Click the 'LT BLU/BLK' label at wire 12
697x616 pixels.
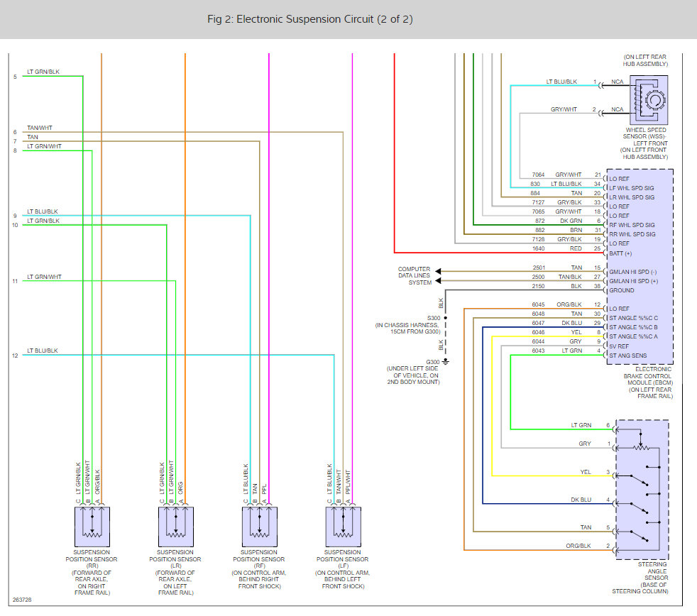pyautogui.click(x=42, y=351)
